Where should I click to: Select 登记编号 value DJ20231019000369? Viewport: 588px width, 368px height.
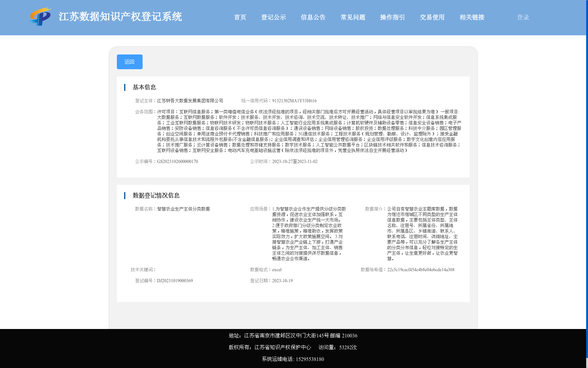[175, 281]
